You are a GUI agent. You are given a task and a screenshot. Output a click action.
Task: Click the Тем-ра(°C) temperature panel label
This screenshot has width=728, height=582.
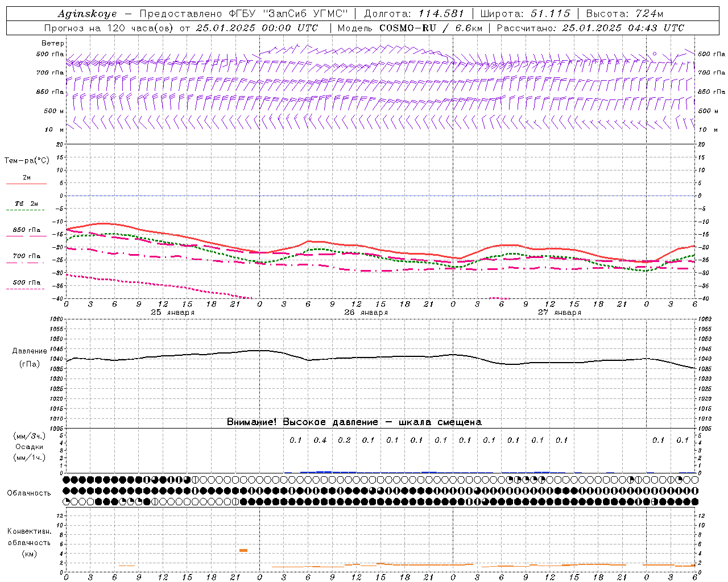coord(27,160)
